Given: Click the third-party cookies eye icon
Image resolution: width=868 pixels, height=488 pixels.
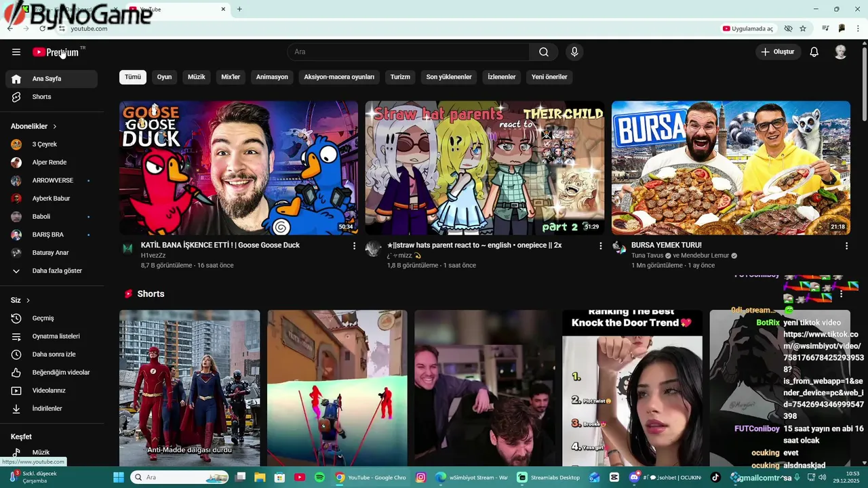Looking at the screenshot, I should 788,28.
